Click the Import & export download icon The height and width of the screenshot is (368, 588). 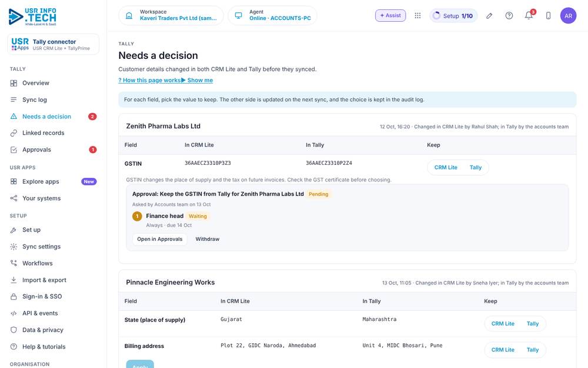tap(14, 280)
